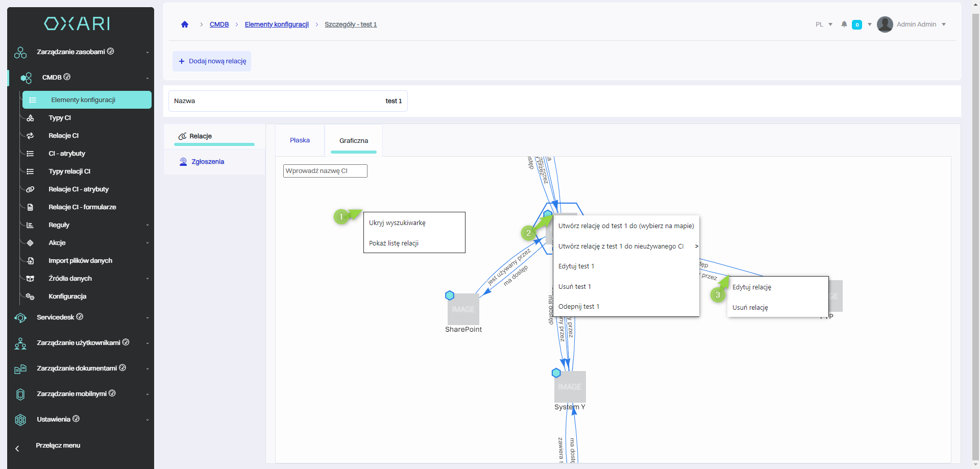Open the Elementy konfiguracji breadcrumb link
Screen dimensions: 980x469
(277, 24)
